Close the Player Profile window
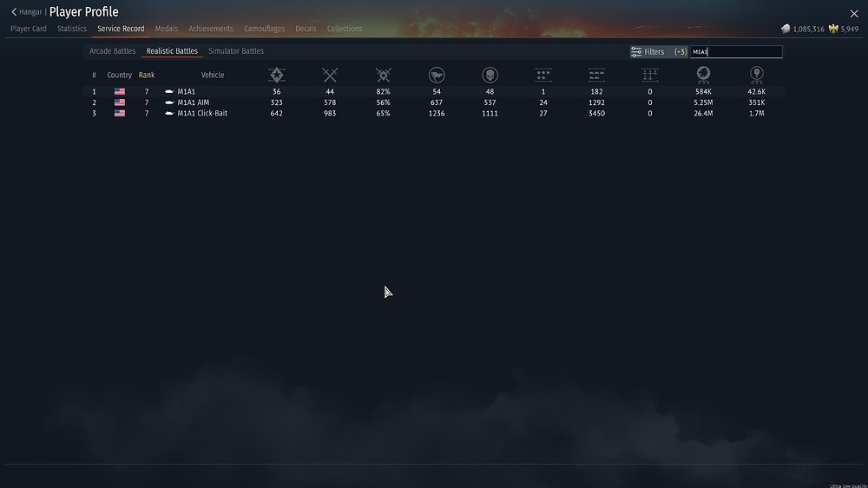Screen dimensions: 868x488 [854, 14]
